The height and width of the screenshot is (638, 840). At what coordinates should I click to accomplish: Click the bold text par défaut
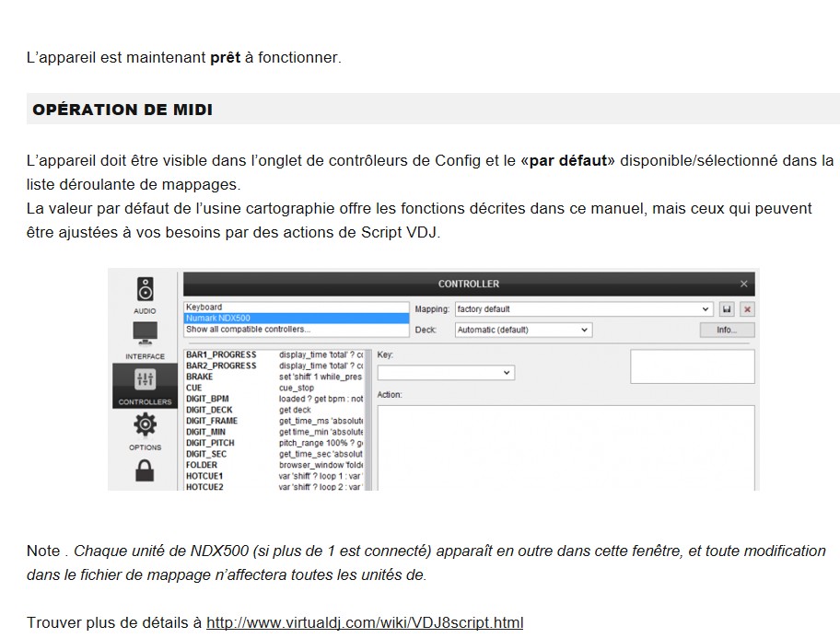tap(568, 161)
